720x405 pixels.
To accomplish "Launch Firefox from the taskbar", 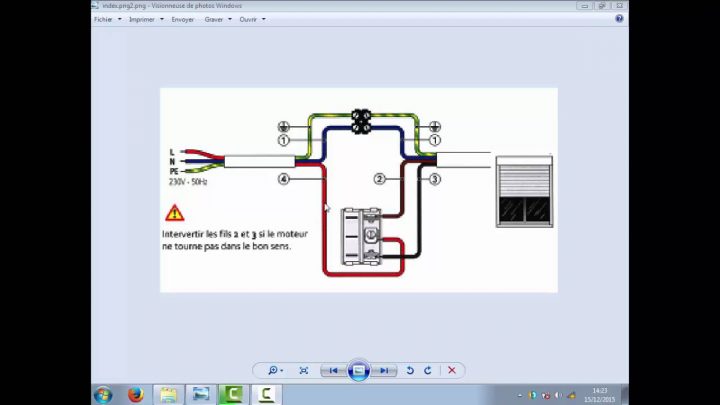I will (135, 394).
